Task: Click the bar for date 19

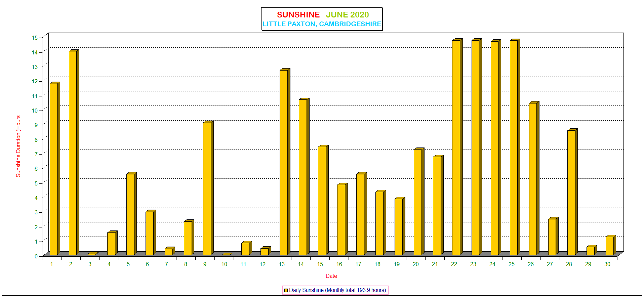Action: click(400, 226)
